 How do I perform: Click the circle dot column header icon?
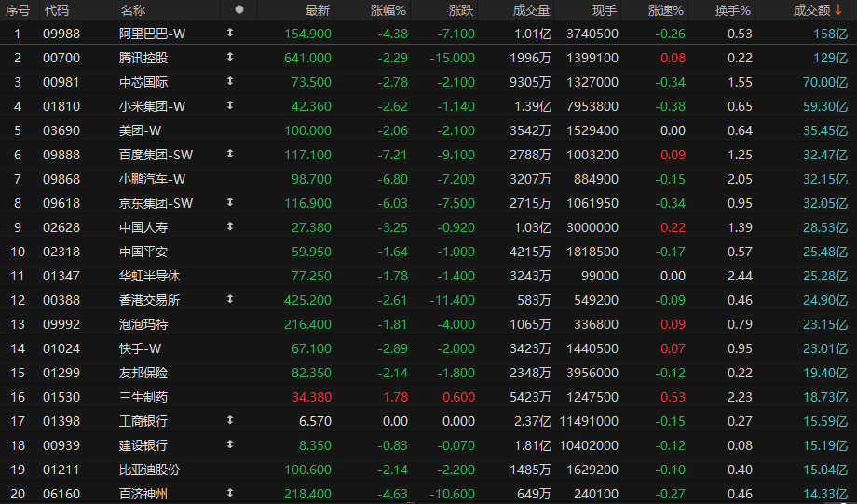tap(238, 9)
